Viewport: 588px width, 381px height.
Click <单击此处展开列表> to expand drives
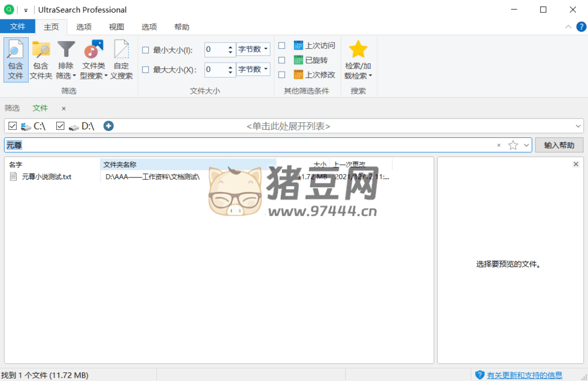tap(288, 126)
